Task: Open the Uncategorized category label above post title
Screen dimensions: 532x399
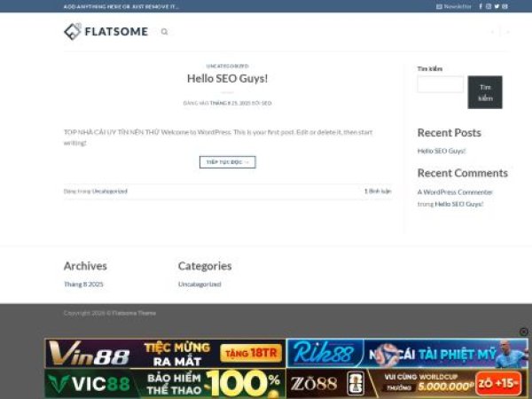Action: (227, 66)
